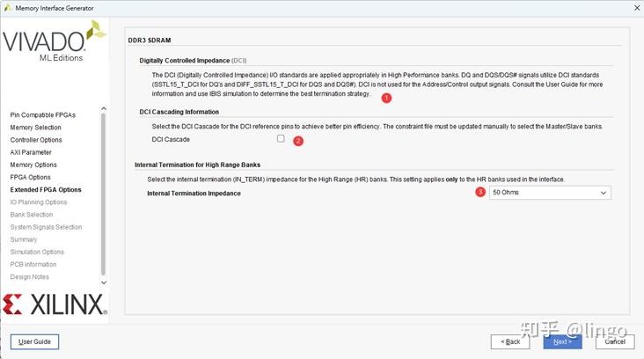The width and height of the screenshot is (644, 359).
Task: Click red annotation marker number 1
Action: pos(386,99)
